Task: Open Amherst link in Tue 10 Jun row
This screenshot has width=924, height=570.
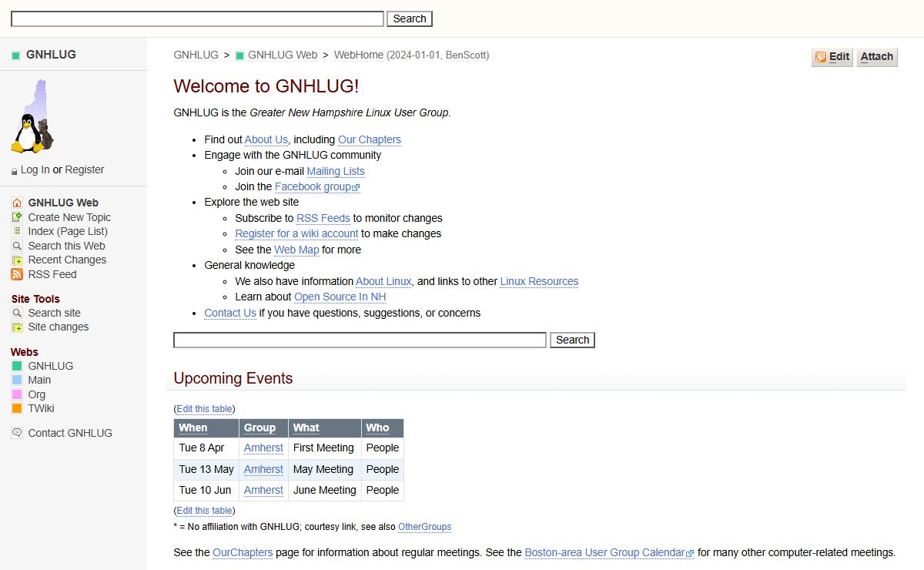Action: pyautogui.click(x=263, y=490)
